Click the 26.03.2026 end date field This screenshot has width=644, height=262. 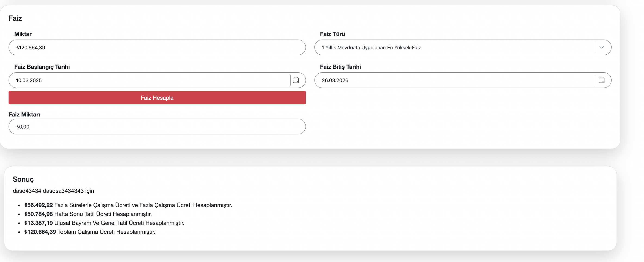pyautogui.click(x=455, y=80)
